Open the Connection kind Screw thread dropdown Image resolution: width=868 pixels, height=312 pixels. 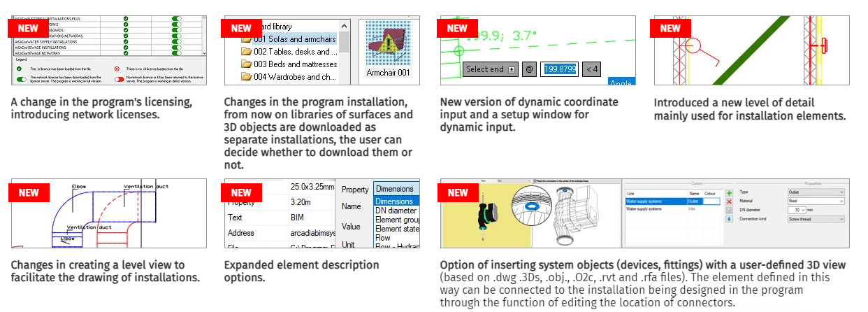816,218
